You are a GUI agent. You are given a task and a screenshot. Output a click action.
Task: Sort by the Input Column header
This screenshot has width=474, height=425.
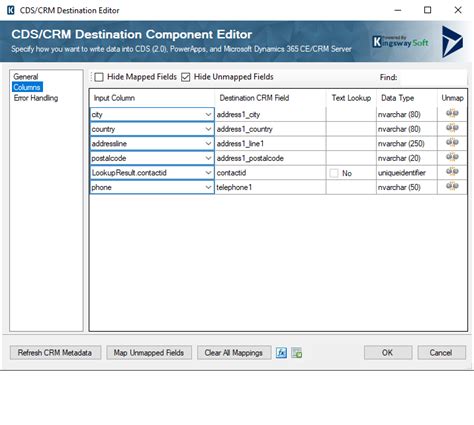(152, 98)
